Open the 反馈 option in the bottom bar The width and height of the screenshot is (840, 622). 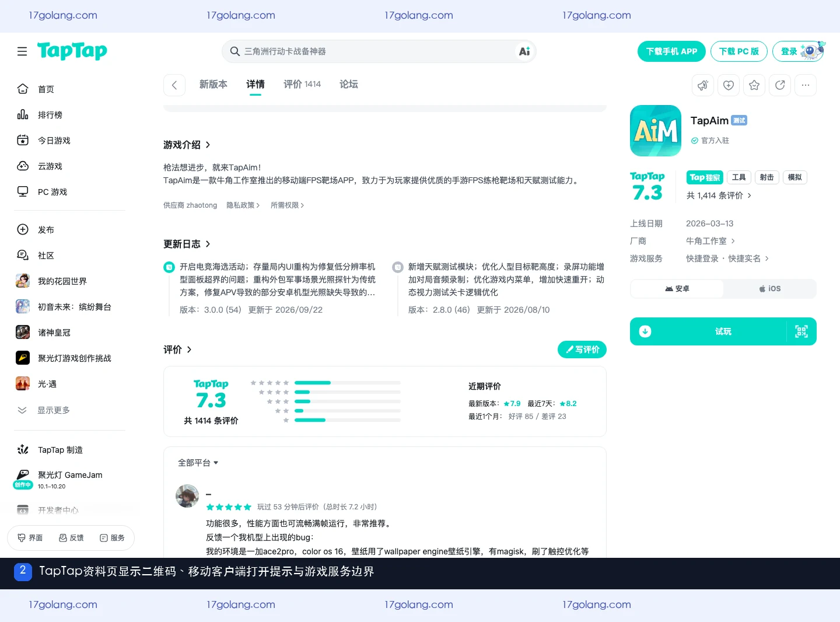(71, 538)
